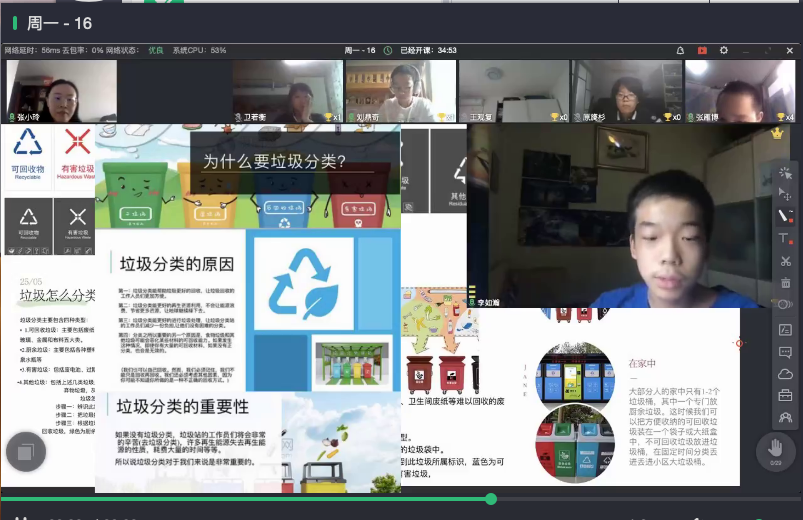The height and width of the screenshot is (520, 803).
Task: Click the crown icon above the toolbar
Action: click(x=776, y=132)
